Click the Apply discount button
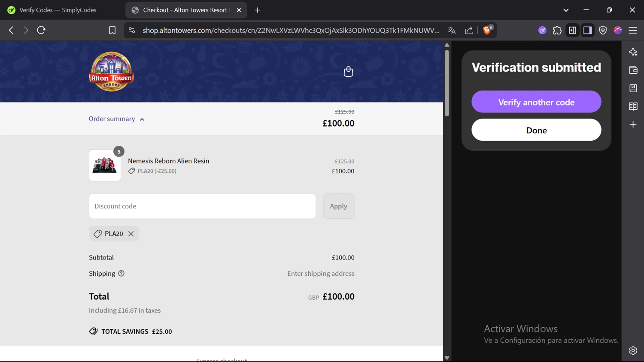Image resolution: width=644 pixels, height=362 pixels. point(339,206)
